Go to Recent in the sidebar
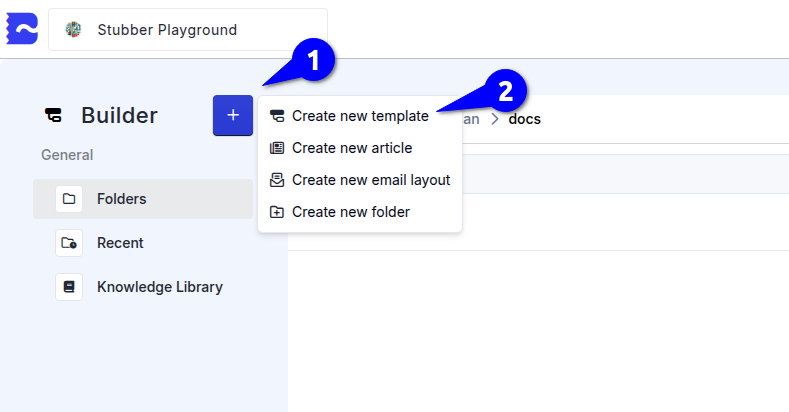This screenshot has height=412, width=789. coord(120,243)
